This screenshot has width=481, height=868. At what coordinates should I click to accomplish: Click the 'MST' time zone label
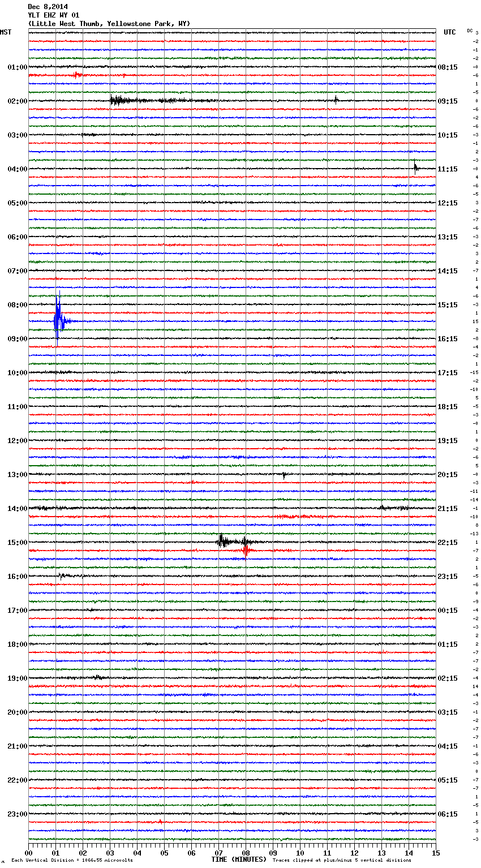tap(5, 32)
